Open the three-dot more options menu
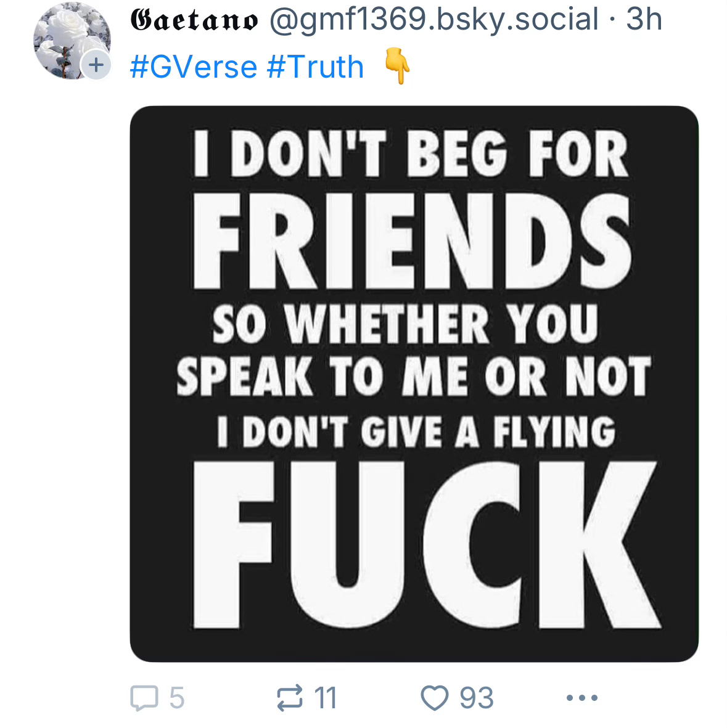 point(581,698)
